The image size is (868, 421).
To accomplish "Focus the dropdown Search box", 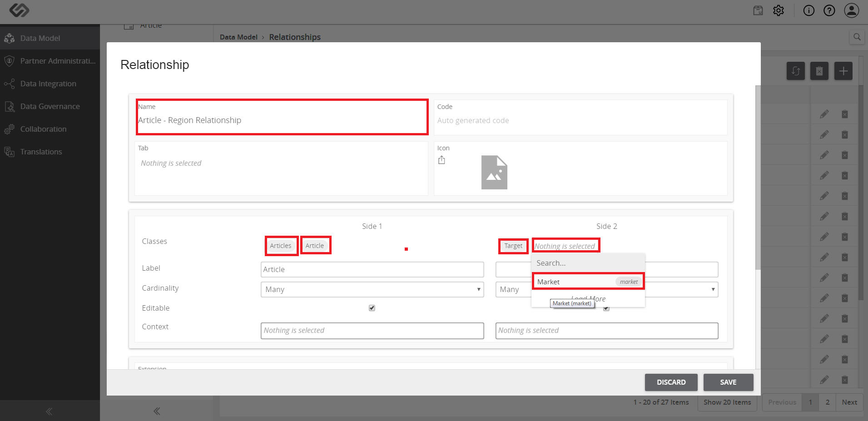I will click(x=588, y=263).
